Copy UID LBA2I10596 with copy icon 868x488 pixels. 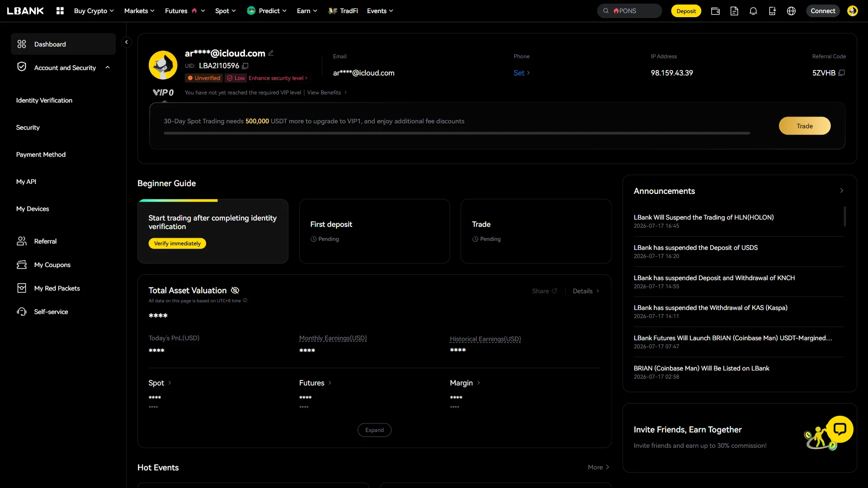tap(245, 66)
